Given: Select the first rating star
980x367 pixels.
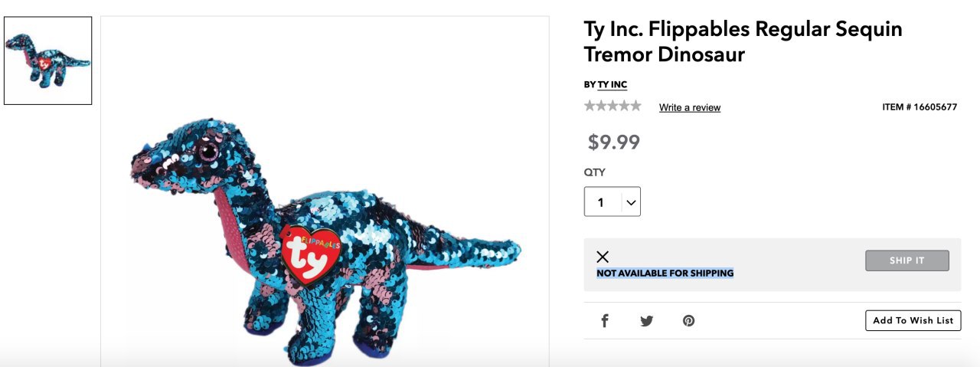Looking at the screenshot, I should point(590,106).
